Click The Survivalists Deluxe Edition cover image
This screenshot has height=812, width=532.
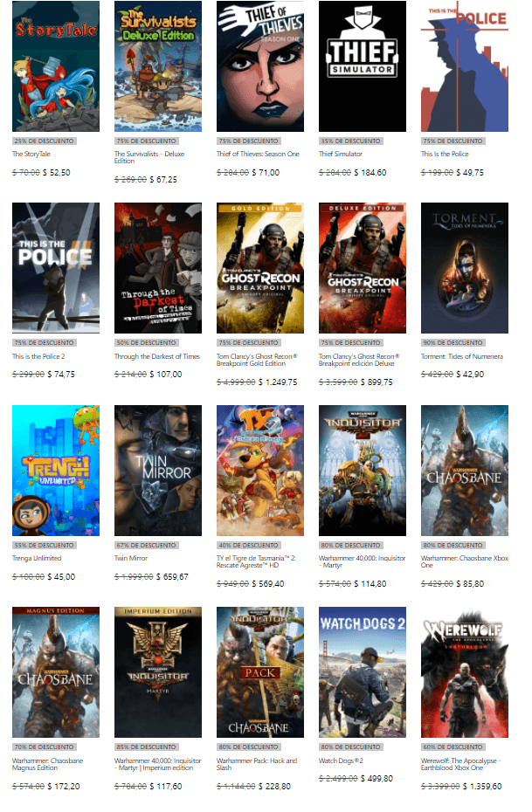(x=158, y=66)
